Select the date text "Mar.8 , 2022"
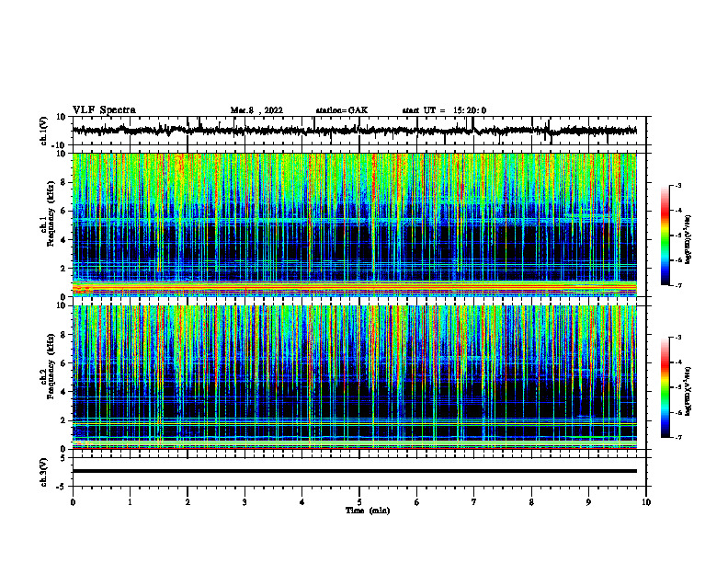The image size is (728, 563). tap(256, 110)
